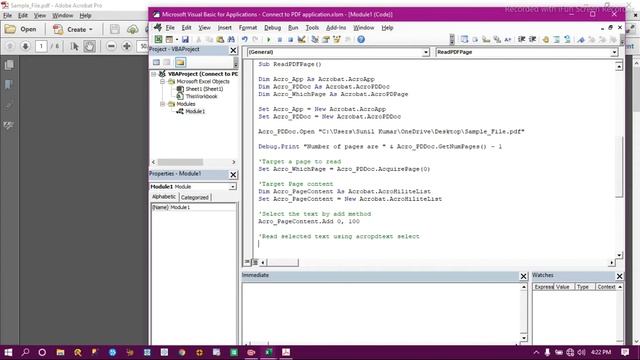Click Outdent icon in VBA Edit toolbar
Viewport: 640px width, 360px height.
coord(532,40)
